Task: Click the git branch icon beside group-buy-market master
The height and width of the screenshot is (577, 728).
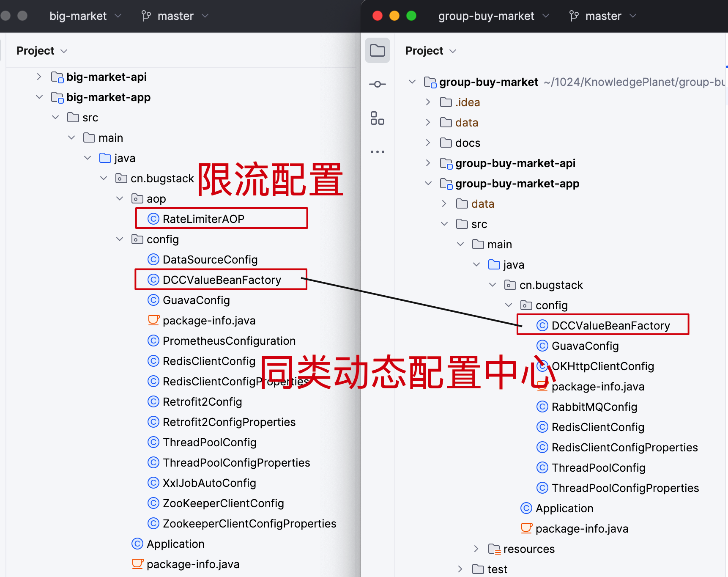Action: (574, 16)
